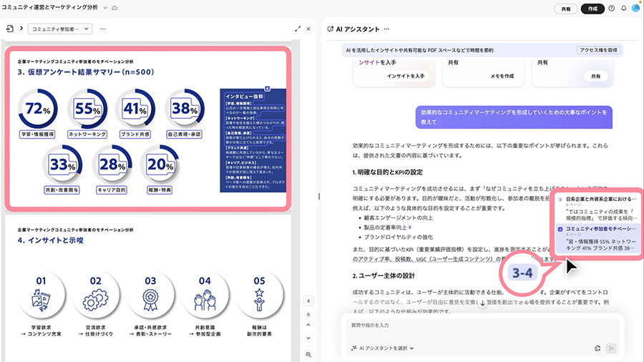Click bullet ブランドロイヤルティの強化
Screen dimensions: 644x362
(399, 237)
